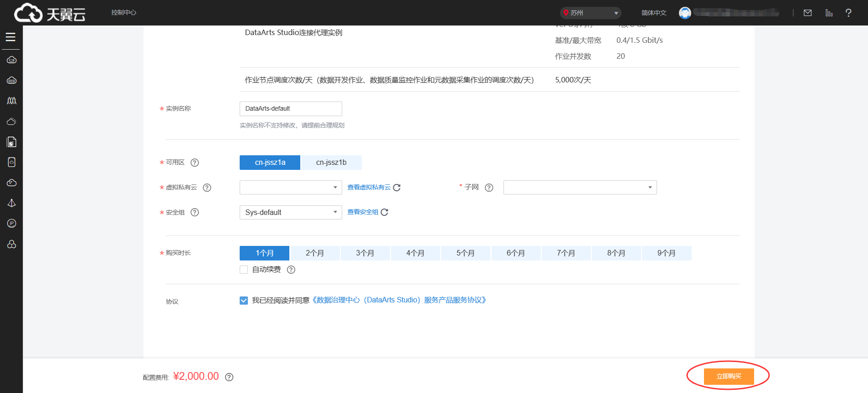
Task: Click help icon next to 安全组
Action: pyautogui.click(x=195, y=212)
